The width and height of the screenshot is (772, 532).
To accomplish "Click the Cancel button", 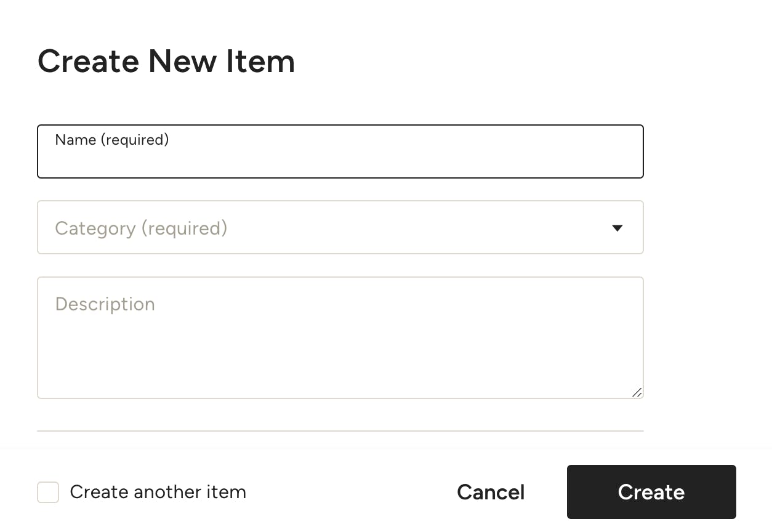I will coord(491,492).
